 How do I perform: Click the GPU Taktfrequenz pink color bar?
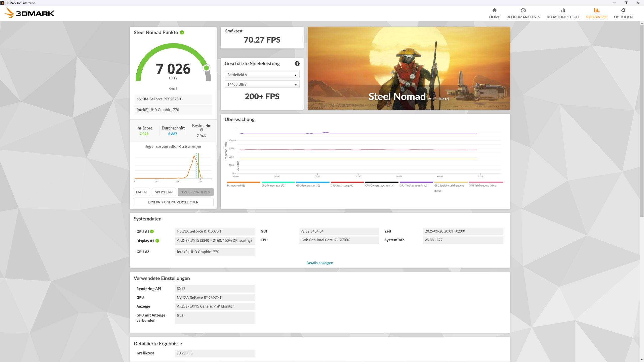(x=486, y=182)
